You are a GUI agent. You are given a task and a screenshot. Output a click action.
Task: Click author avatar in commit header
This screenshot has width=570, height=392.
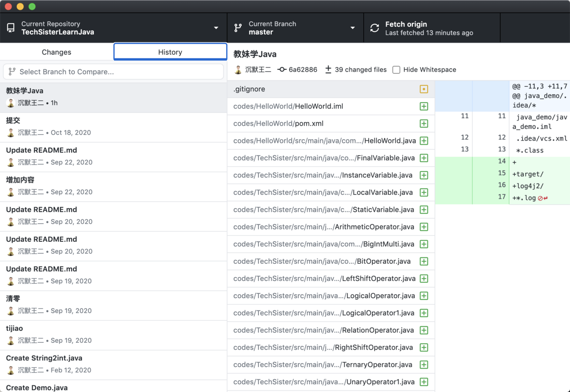coord(238,70)
